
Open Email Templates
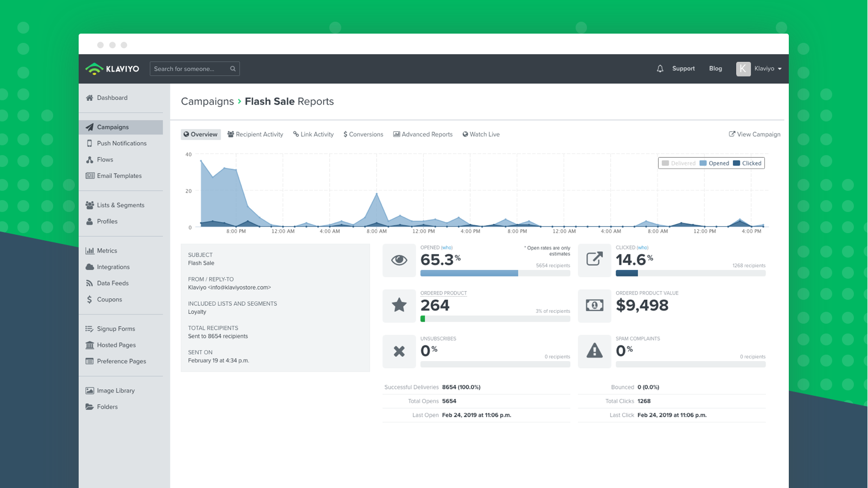click(119, 176)
